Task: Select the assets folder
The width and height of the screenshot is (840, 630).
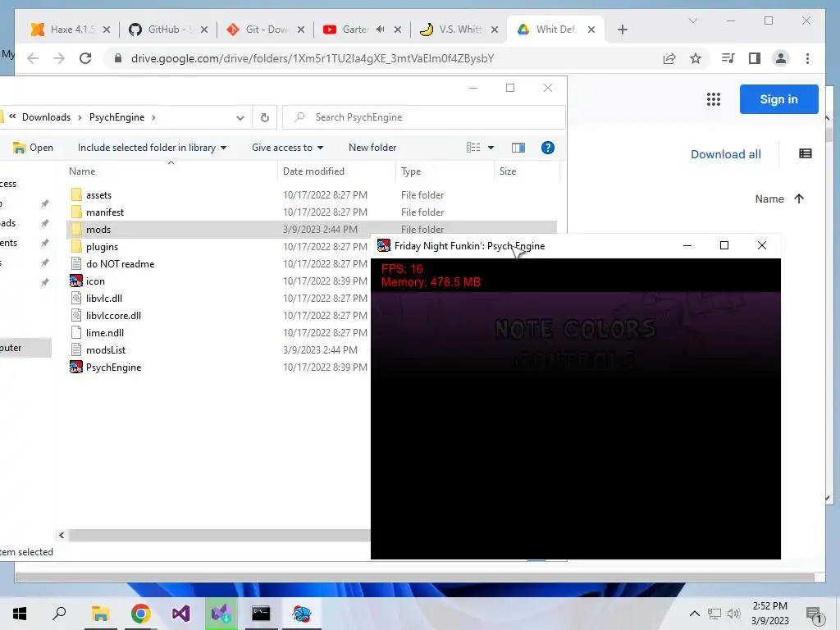Action: click(98, 195)
